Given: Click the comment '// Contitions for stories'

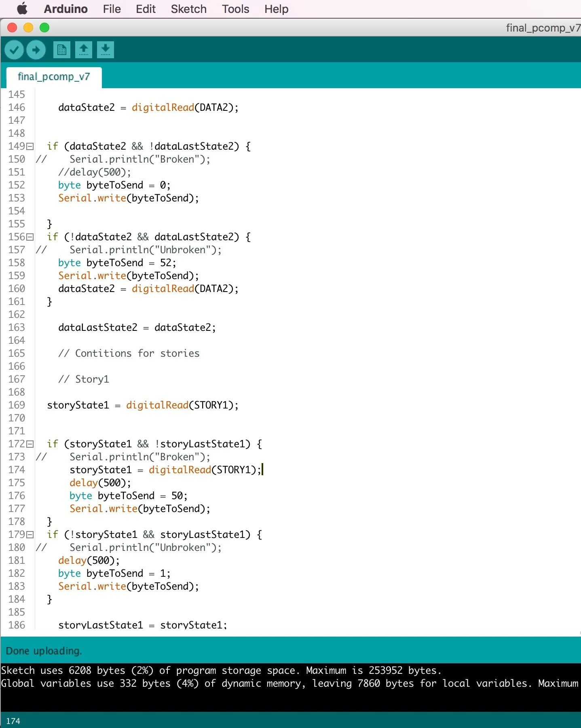Looking at the screenshot, I should [129, 353].
